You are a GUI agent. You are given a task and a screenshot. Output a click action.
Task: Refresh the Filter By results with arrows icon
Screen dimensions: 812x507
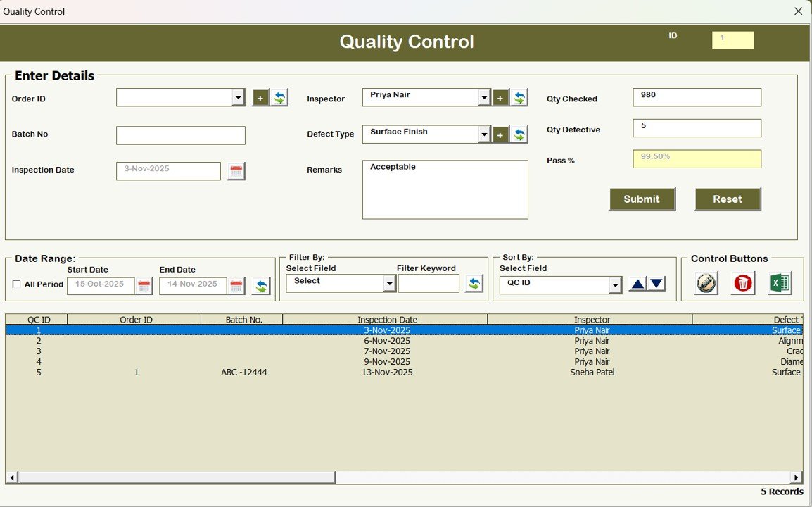[x=474, y=284]
